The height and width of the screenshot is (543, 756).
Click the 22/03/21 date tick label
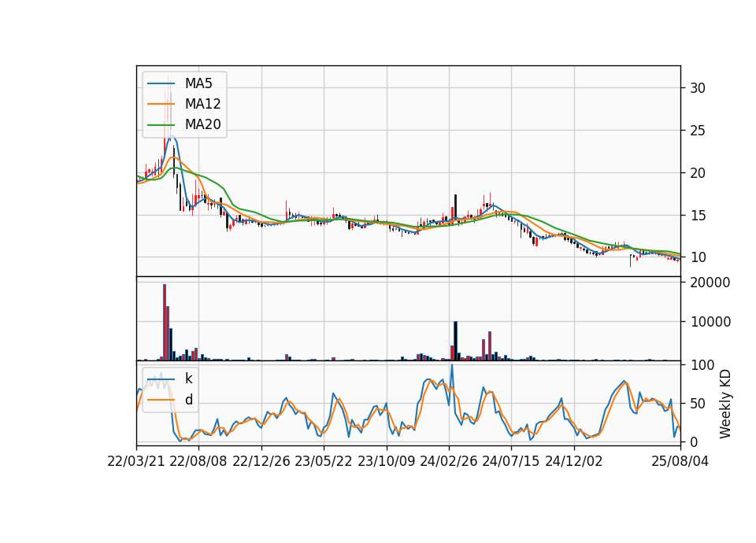tap(136, 461)
